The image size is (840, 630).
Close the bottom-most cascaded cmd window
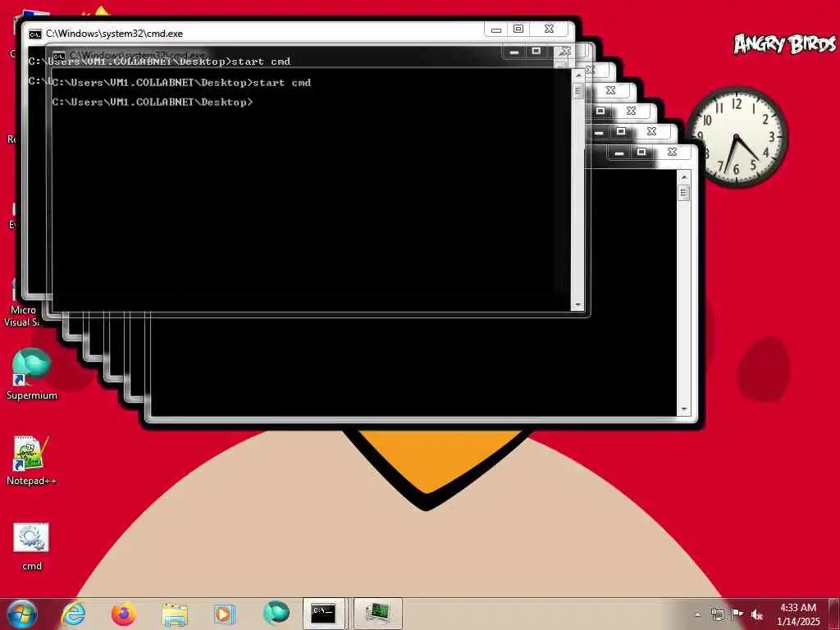[x=673, y=153]
